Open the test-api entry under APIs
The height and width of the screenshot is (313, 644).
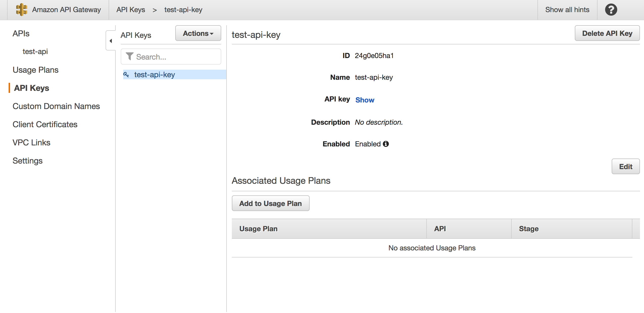(x=35, y=51)
